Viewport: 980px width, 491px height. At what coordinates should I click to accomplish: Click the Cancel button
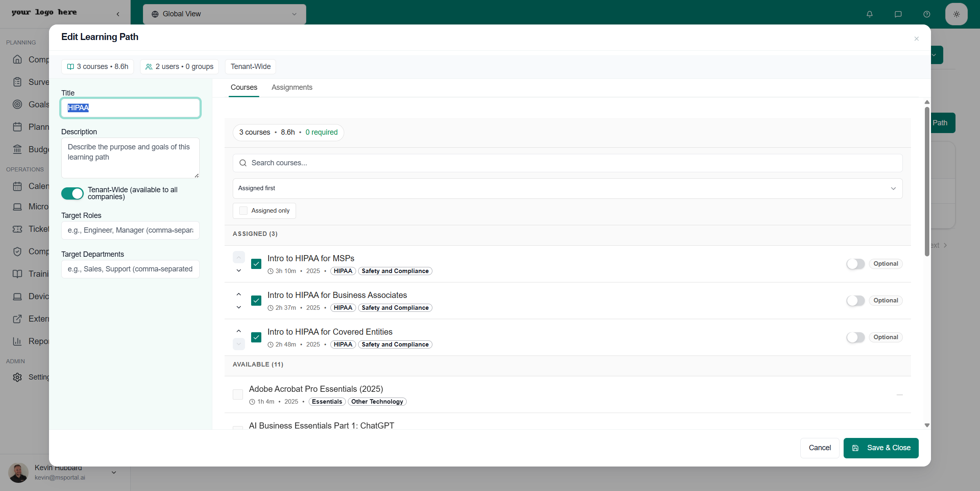coord(820,448)
